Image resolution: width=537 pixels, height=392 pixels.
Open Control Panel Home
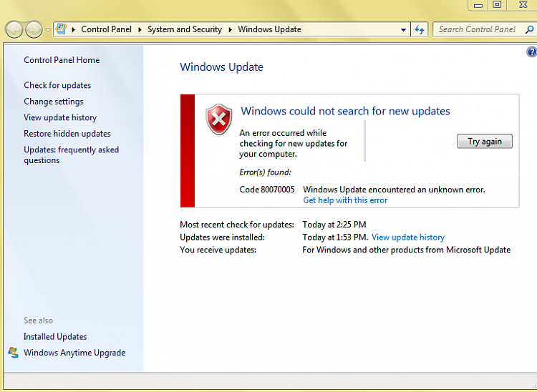click(x=62, y=60)
